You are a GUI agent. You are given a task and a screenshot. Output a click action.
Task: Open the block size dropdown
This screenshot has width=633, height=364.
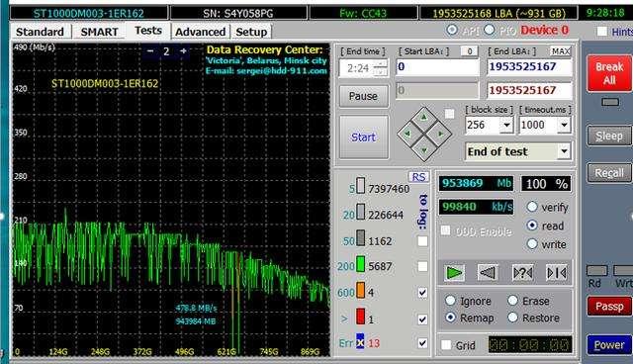coord(506,125)
